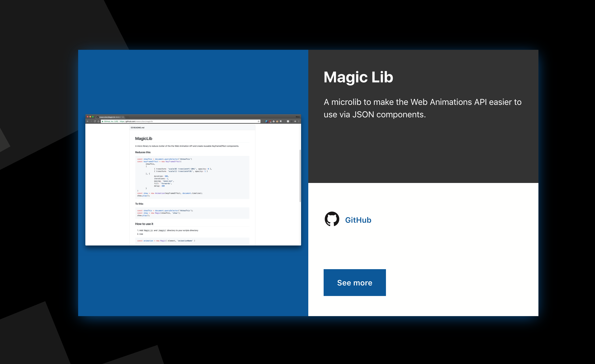Open the blue GitHub text link
The height and width of the screenshot is (364, 595).
click(x=358, y=220)
